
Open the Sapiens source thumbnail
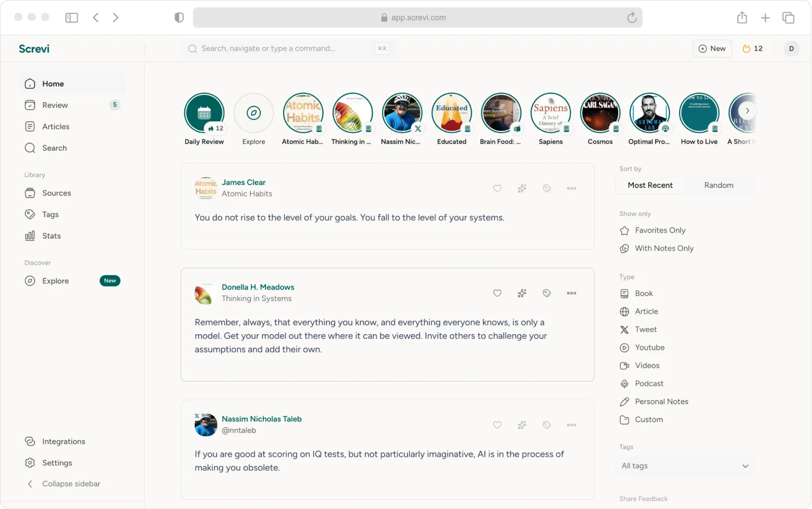pos(551,113)
